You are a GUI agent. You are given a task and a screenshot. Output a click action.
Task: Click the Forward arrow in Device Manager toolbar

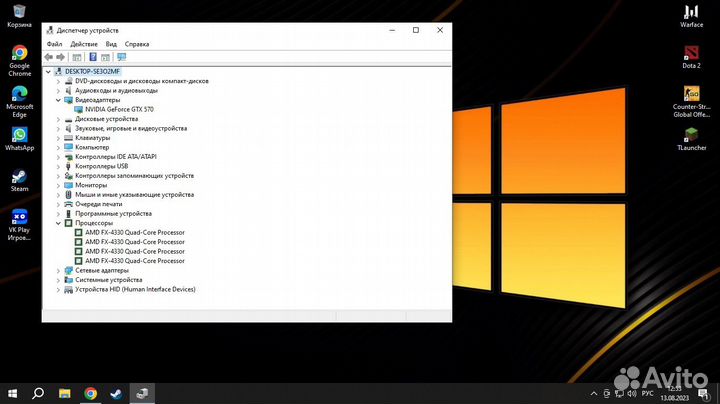coord(60,57)
